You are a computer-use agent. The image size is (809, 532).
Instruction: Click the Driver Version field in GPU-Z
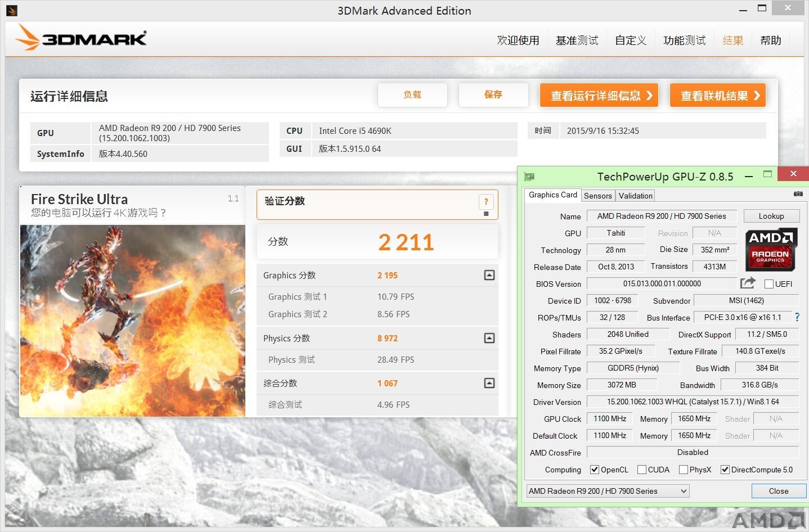pos(693,402)
